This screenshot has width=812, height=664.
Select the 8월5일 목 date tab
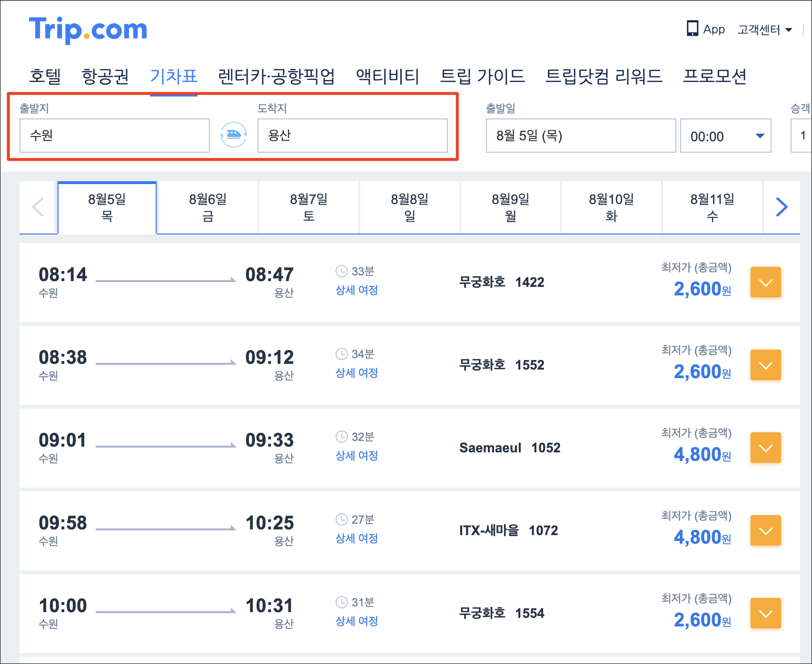[107, 207]
